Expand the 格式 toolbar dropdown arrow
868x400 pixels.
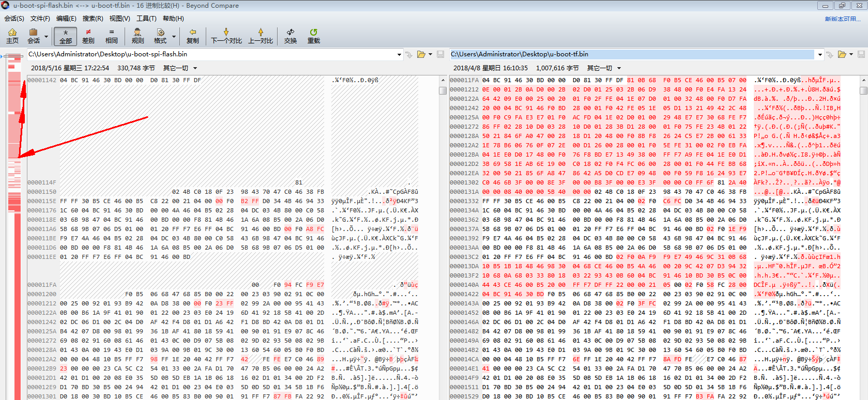tap(174, 37)
